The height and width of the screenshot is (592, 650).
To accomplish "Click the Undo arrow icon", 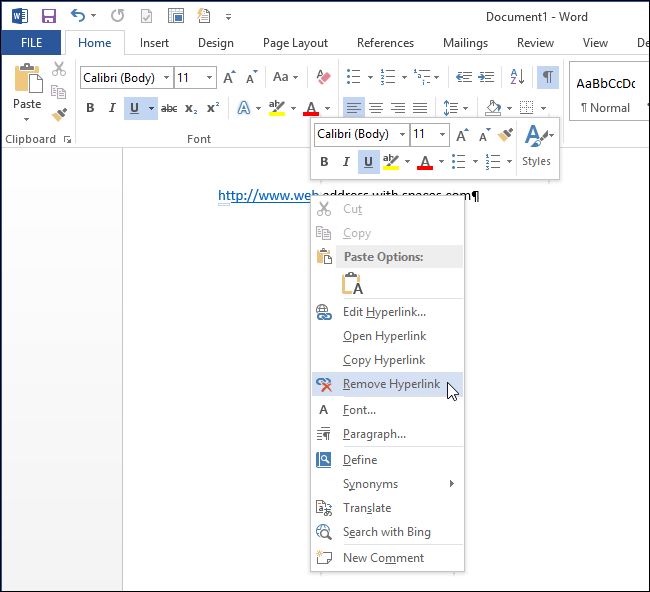I will coord(78,16).
